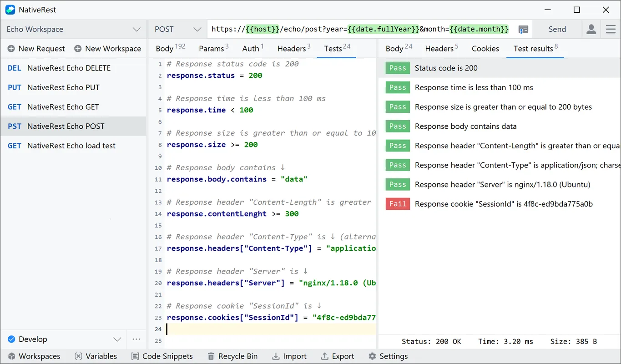The width and height of the screenshot is (621, 364).
Task: Select the NativeRest Echo load test request
Action: tap(71, 146)
